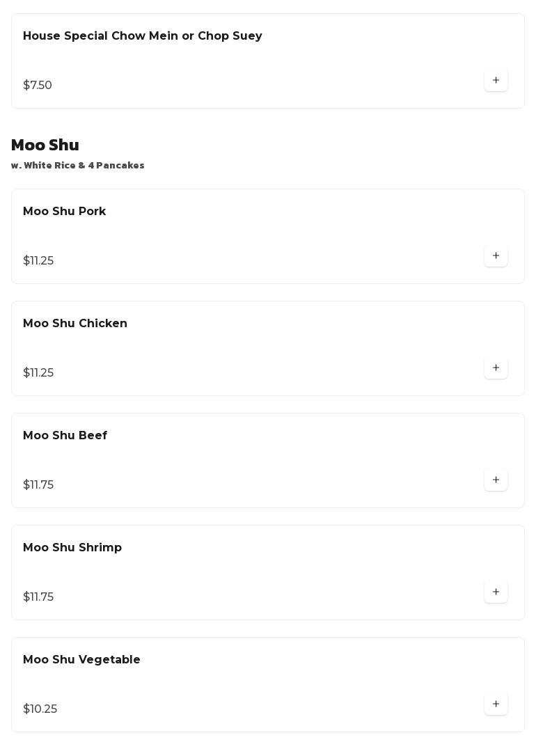Click the $11.75 price under Moo Shu Shrimp
Image resolution: width=536 pixels, height=756 pixels.
pos(38,597)
